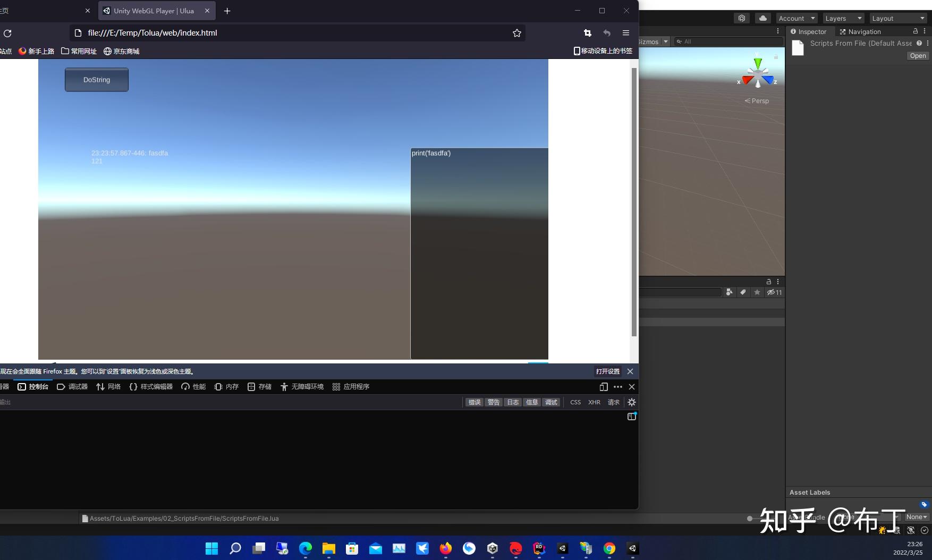
Task: Reload the current page
Action: point(7,33)
